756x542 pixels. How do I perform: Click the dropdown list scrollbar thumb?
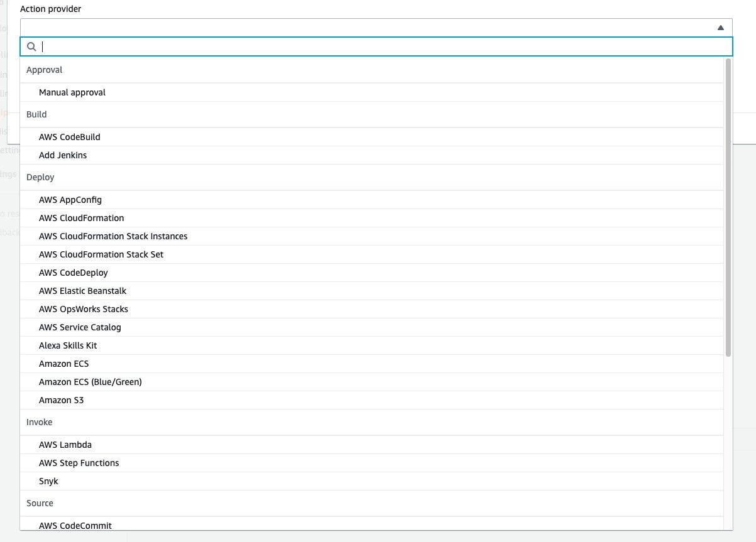point(728,207)
